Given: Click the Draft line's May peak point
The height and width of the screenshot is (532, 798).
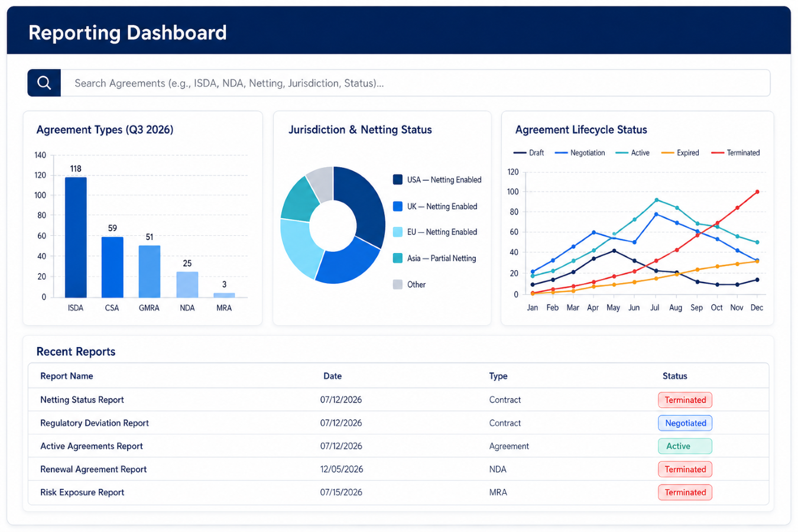Looking at the screenshot, I should point(614,251).
